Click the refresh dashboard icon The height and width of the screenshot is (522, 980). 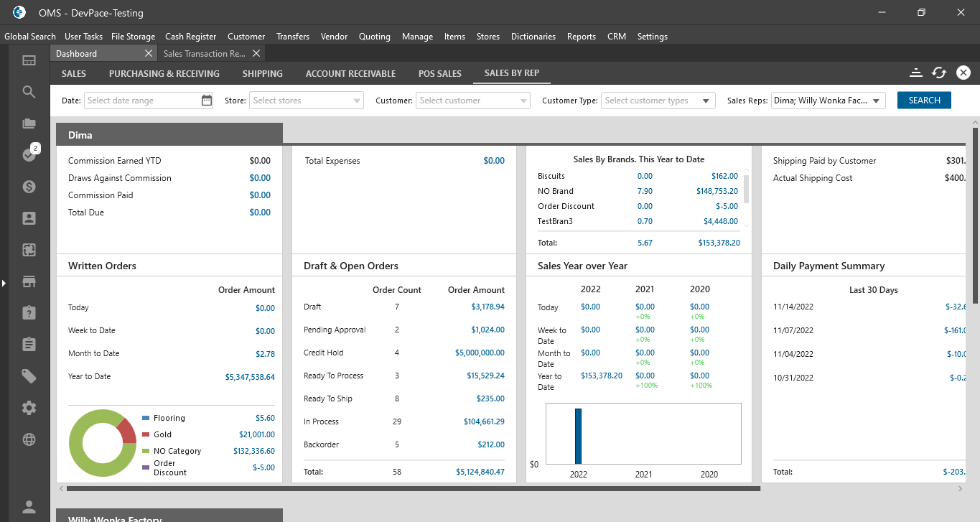click(939, 73)
